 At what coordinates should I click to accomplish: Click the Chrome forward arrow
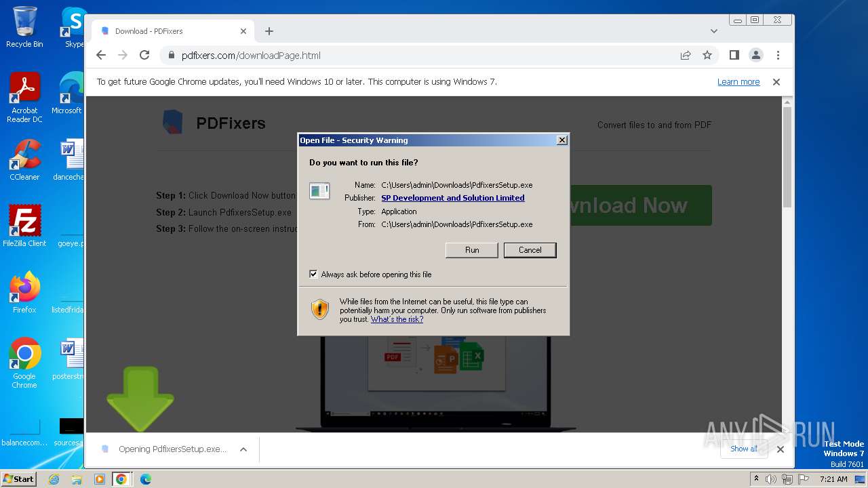click(x=123, y=56)
